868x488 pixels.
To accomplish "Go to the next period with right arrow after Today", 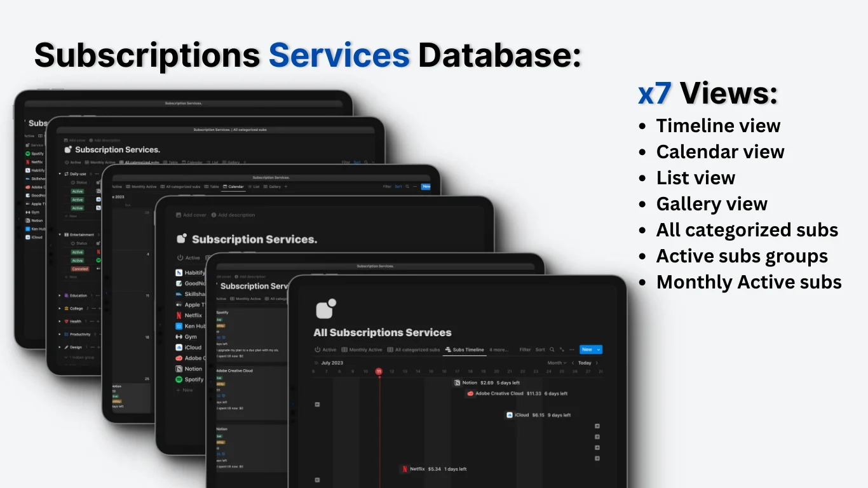I will coord(597,363).
